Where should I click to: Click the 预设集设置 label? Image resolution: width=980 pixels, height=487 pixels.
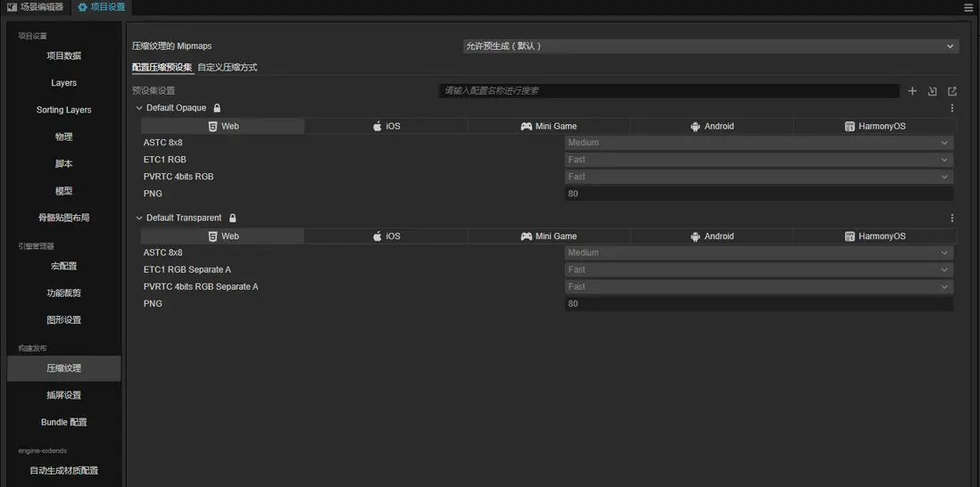pos(154,91)
